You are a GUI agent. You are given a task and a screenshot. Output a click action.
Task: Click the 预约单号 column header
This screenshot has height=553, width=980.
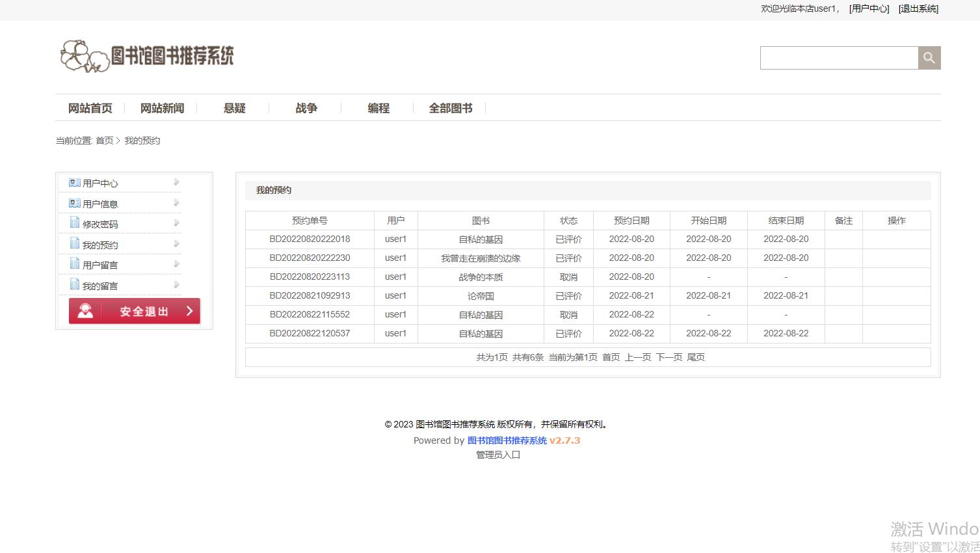310,221
